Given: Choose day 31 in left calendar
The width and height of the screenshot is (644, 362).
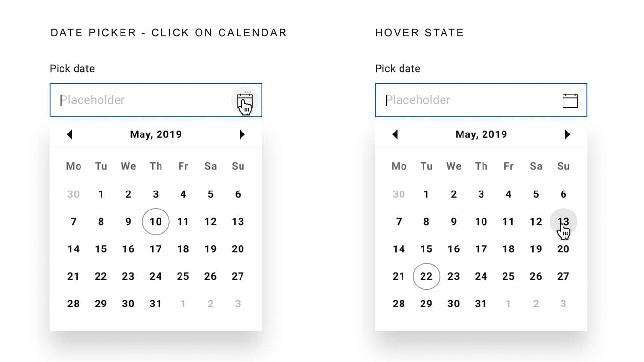Looking at the screenshot, I should (x=156, y=304).
